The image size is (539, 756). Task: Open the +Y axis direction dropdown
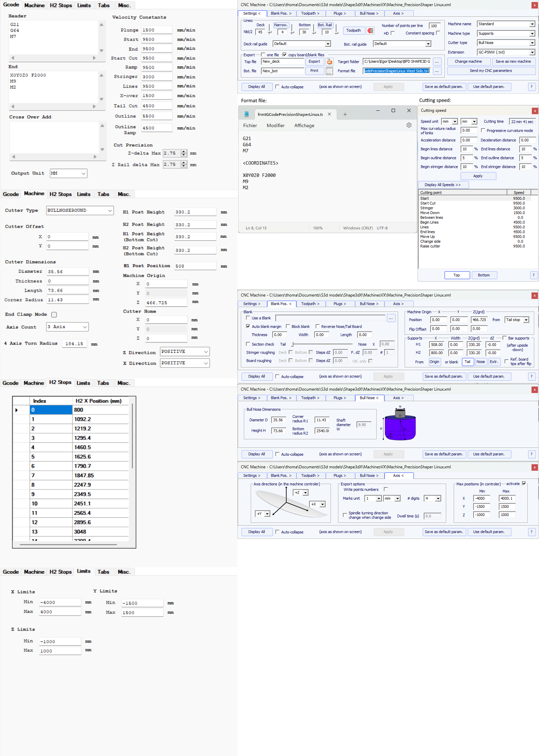[267, 514]
